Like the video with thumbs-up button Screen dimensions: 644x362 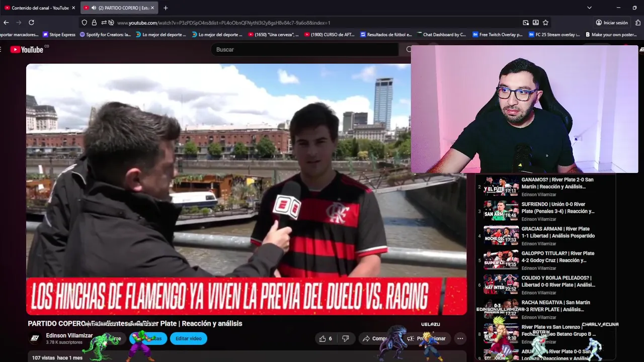(326, 338)
